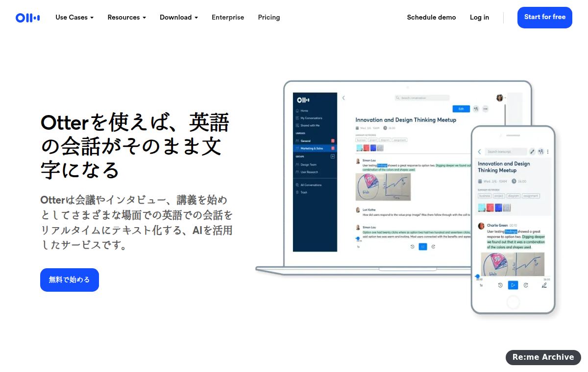Click the add person icon on phone
588x372 pixels.
tap(540, 152)
